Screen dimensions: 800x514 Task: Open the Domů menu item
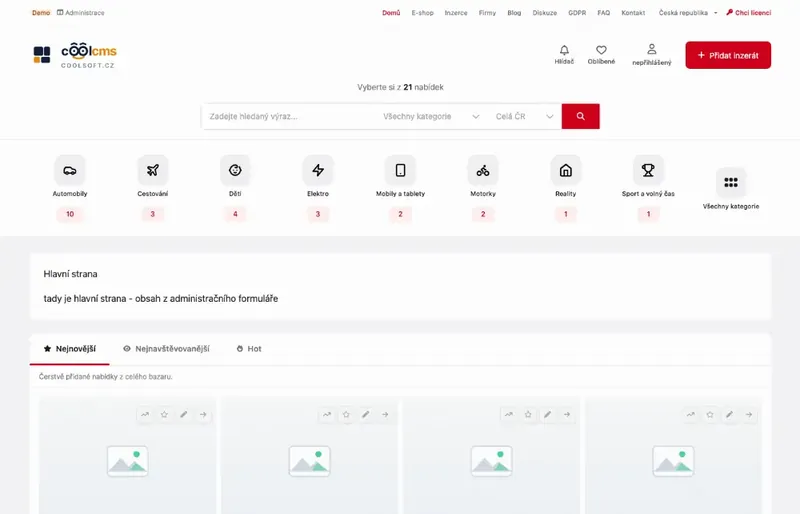point(391,13)
